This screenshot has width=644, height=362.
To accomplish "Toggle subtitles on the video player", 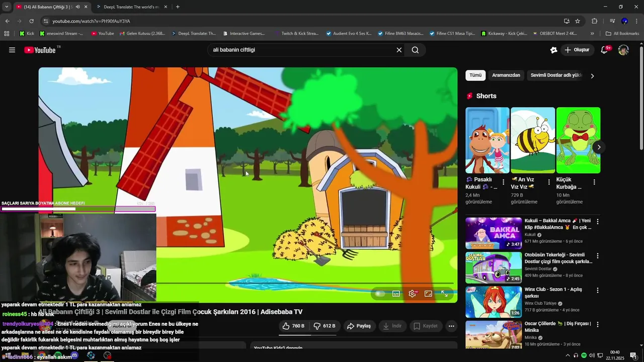I will (x=396, y=294).
